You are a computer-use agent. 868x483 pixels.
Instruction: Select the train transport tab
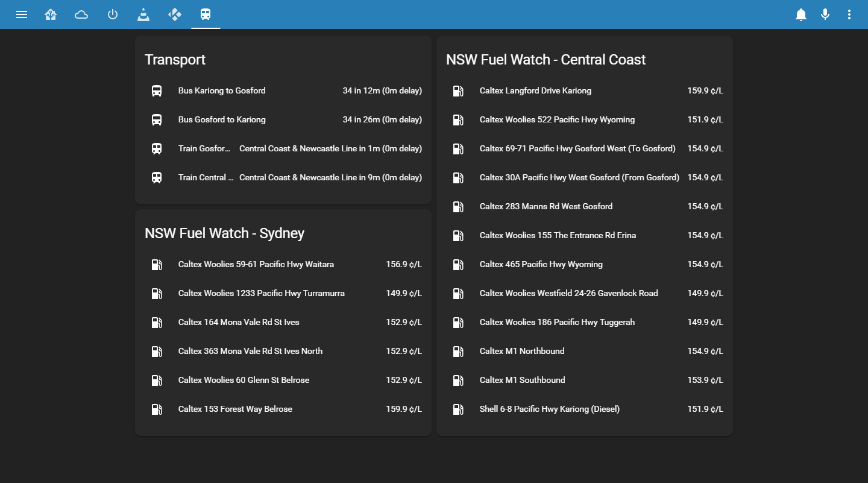(x=206, y=14)
